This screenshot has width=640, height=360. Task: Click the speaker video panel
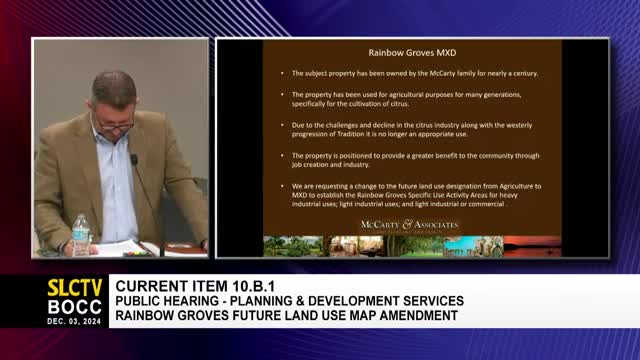pos(120,148)
